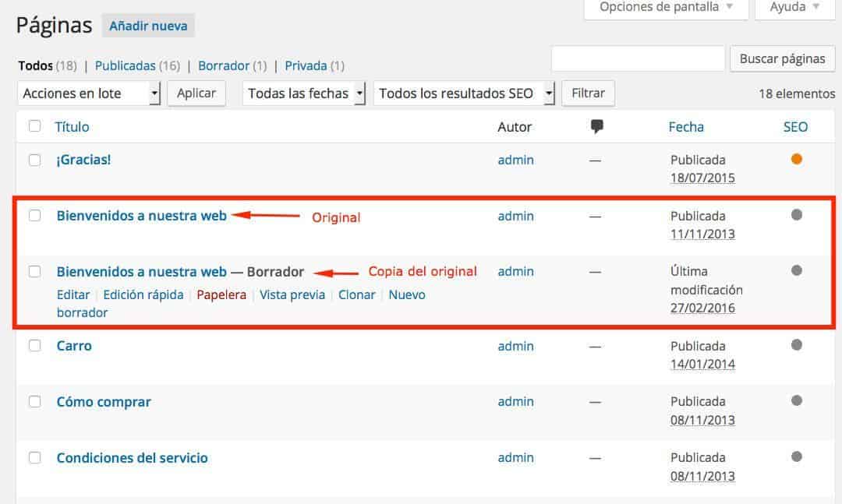Click Clonar under the draft page

point(356,294)
